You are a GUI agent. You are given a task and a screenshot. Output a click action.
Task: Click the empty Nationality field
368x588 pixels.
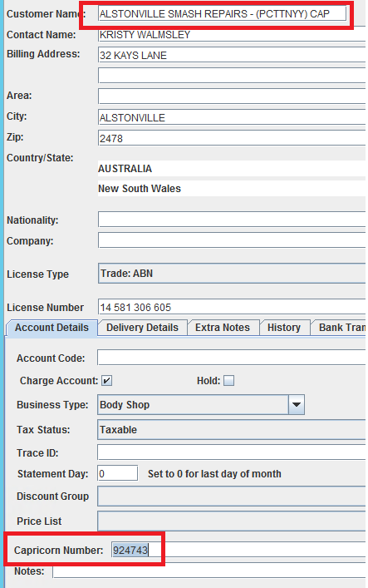(x=232, y=220)
